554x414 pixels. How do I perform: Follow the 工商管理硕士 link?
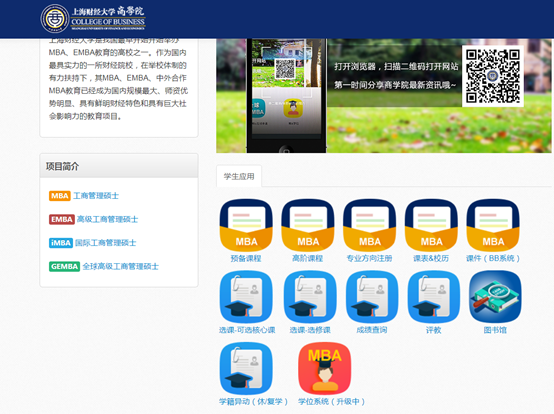point(96,196)
